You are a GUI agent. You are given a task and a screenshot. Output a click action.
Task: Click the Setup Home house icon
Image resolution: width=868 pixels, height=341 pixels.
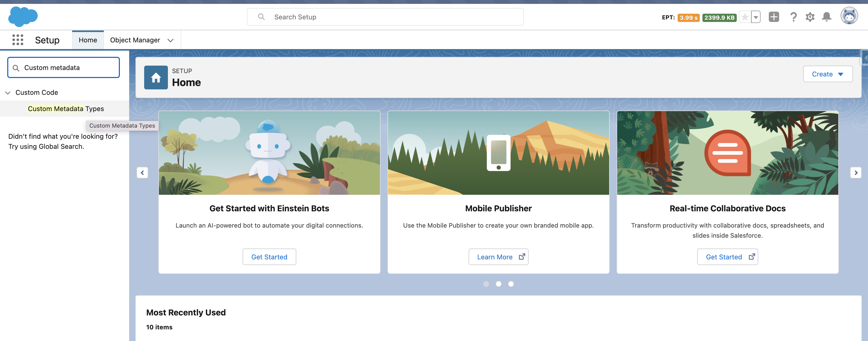point(156,78)
